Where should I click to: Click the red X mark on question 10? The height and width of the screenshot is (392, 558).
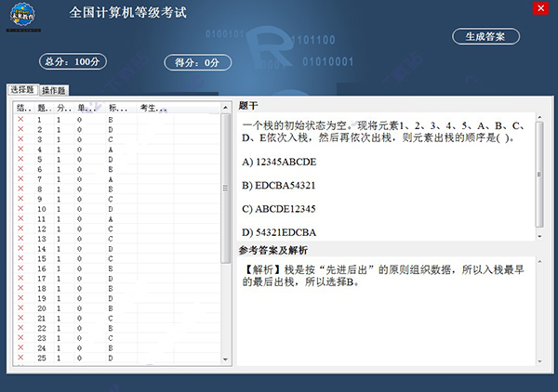click(20, 208)
